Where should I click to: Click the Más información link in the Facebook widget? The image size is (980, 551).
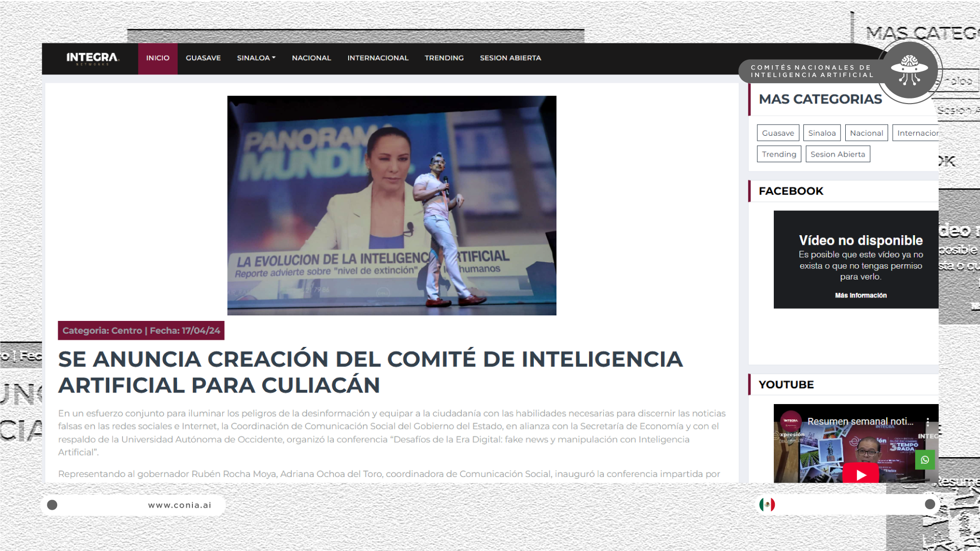861,295
